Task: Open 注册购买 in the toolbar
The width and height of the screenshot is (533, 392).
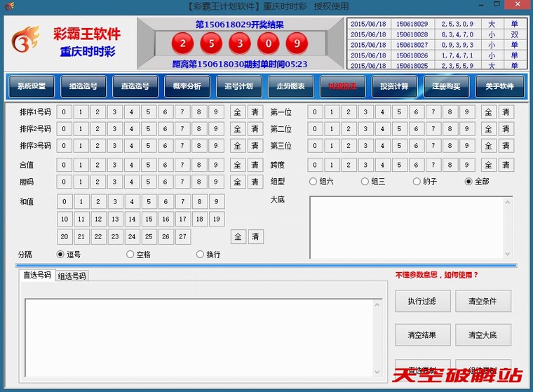Action: click(x=446, y=87)
